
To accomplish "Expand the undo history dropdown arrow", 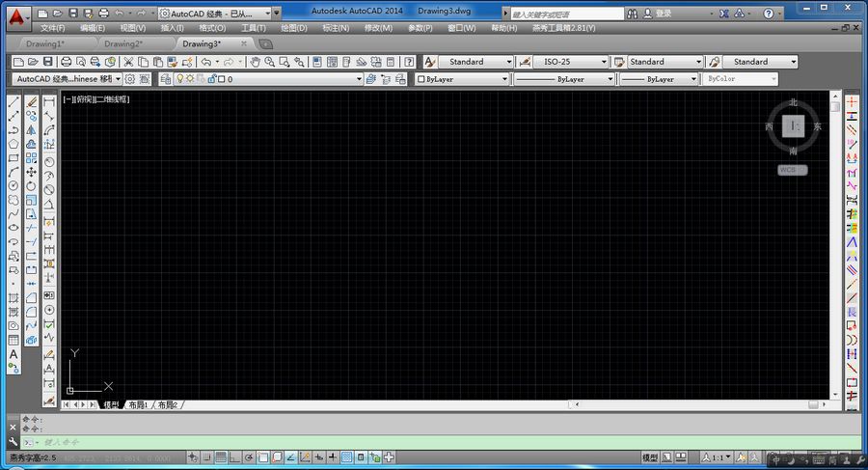I will pos(217,62).
